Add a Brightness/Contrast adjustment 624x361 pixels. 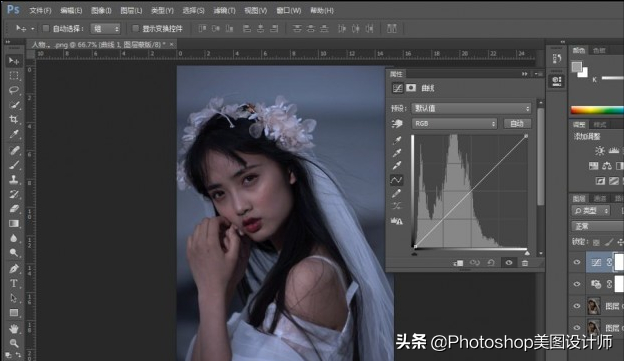click(600, 151)
